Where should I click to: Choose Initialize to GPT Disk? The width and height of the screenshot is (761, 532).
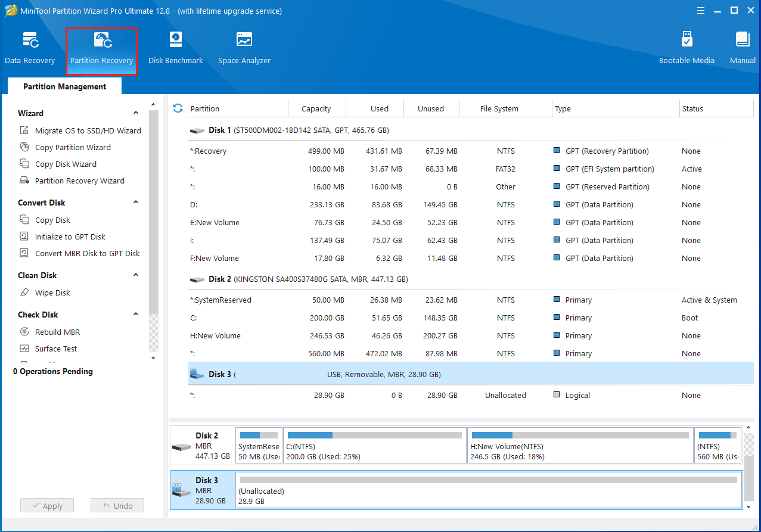(63, 237)
